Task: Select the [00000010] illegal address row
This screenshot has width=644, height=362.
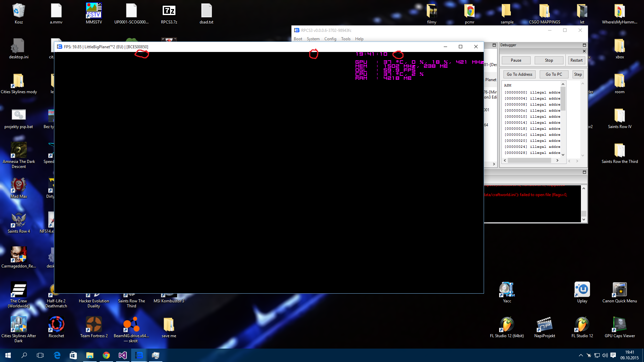Action: click(532, 117)
